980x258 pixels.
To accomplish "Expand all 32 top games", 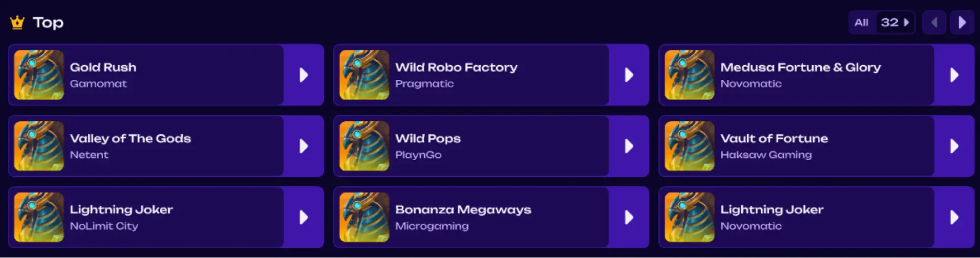I will [x=881, y=23].
